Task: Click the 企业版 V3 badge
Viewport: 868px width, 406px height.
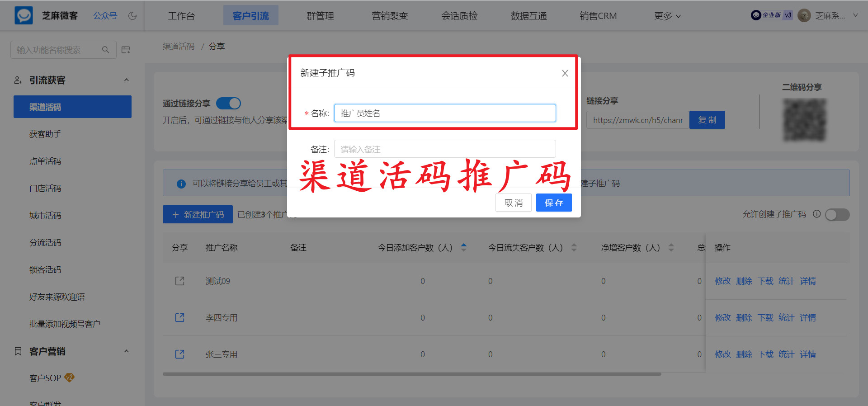Action: (x=772, y=15)
